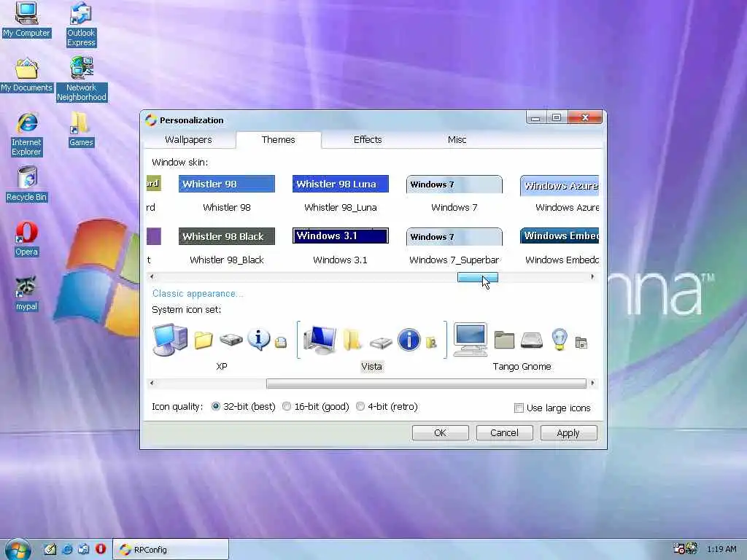Switch to the Effects tab
The image size is (747, 560).
[x=368, y=139]
